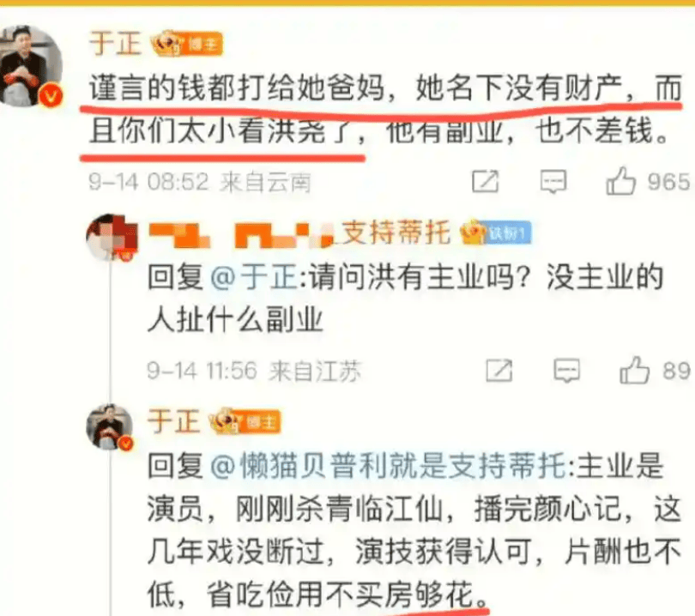695x616 pixels.
Task: Tap the 于正 username in the lower reply
Action: 173,420
